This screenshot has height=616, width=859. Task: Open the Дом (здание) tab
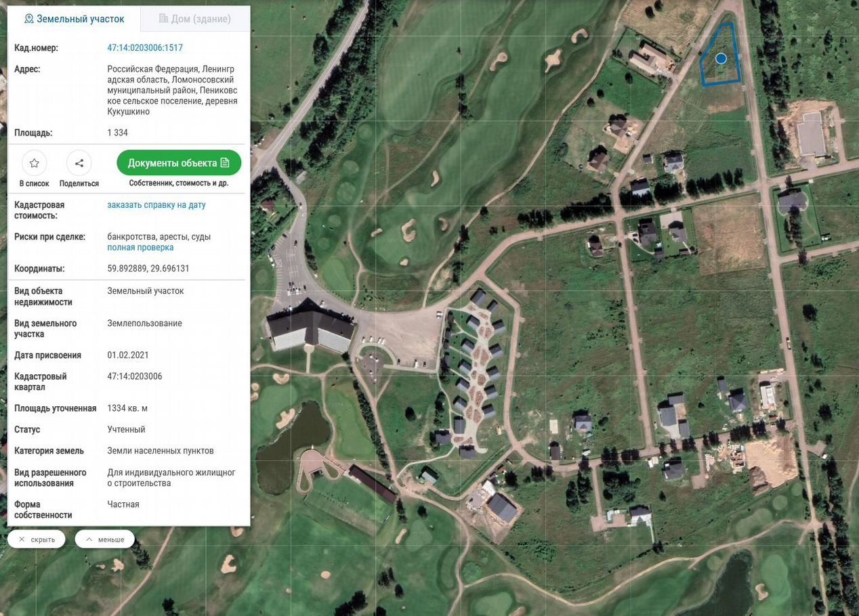[195, 19]
